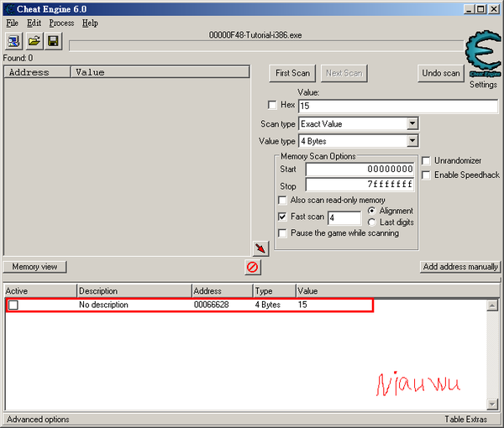Click the Start address field
The height and width of the screenshot is (428, 504).
pyautogui.click(x=360, y=169)
